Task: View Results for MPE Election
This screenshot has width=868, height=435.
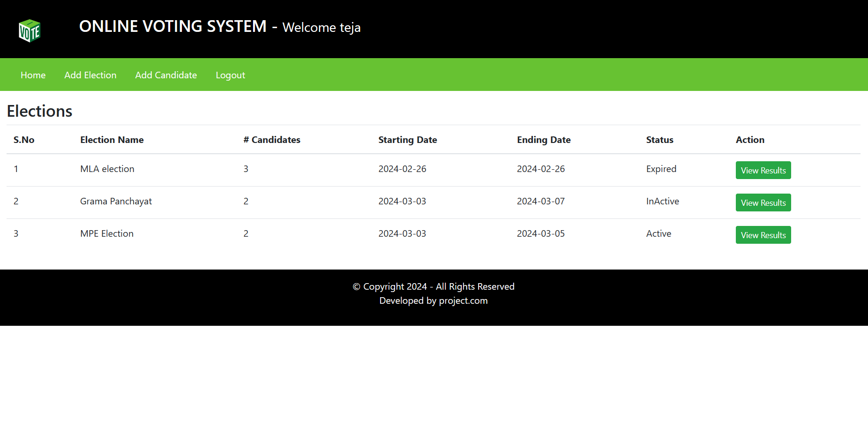Action: (763, 235)
